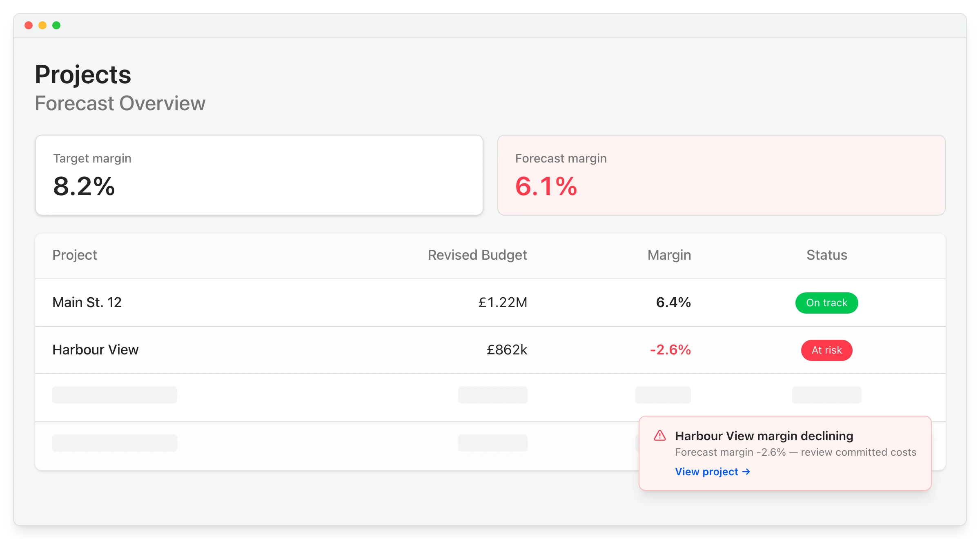Click the Project column header
This screenshot has width=980, height=539.
(75, 255)
